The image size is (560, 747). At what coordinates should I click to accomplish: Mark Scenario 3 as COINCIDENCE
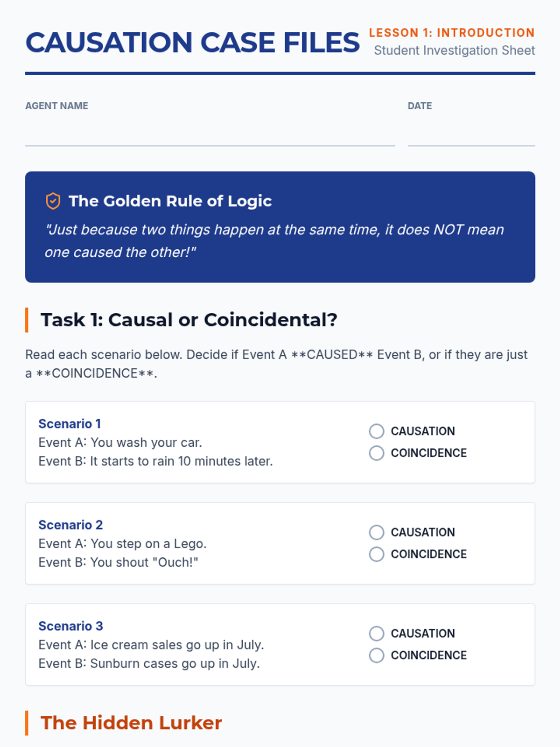tap(377, 655)
